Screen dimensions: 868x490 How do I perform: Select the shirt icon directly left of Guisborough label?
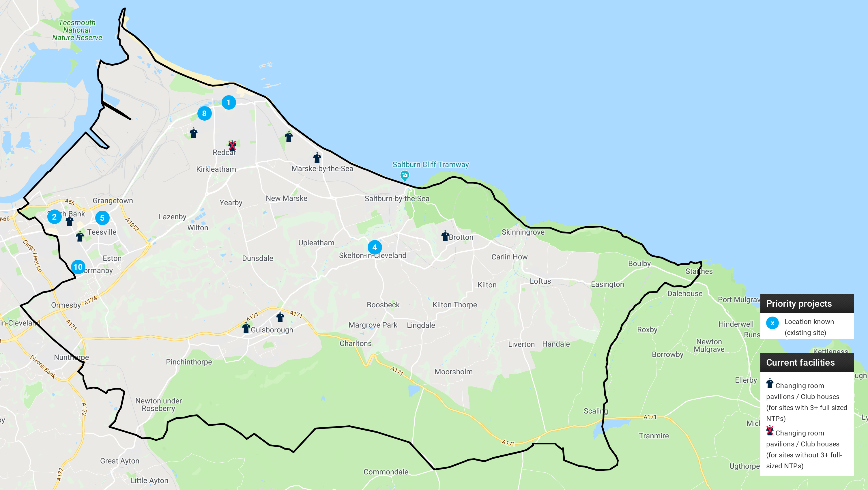246,327
